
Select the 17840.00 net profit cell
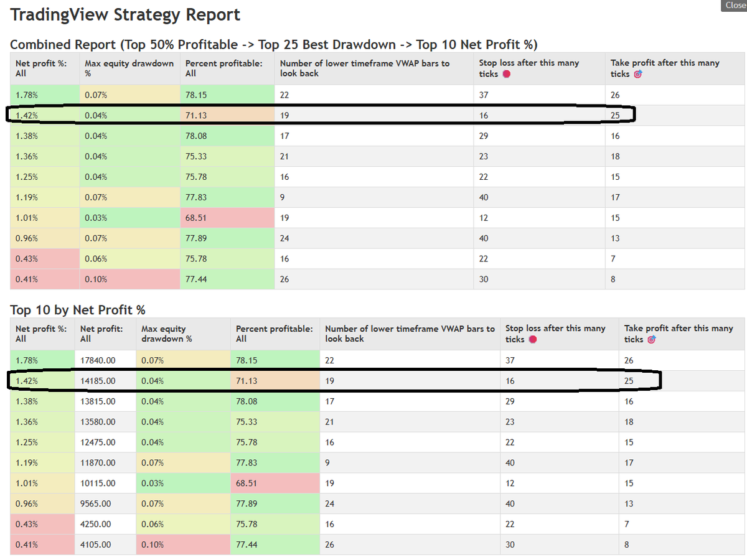pos(105,360)
